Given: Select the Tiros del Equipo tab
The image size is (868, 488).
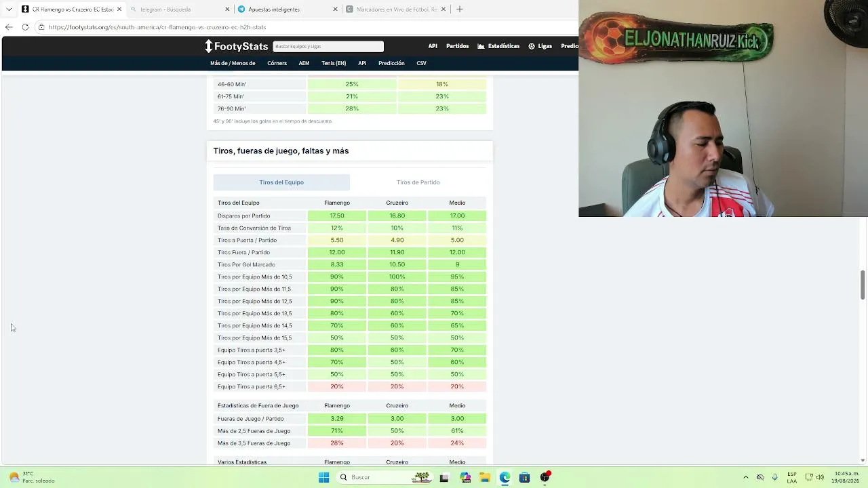Looking at the screenshot, I should coord(281,182).
